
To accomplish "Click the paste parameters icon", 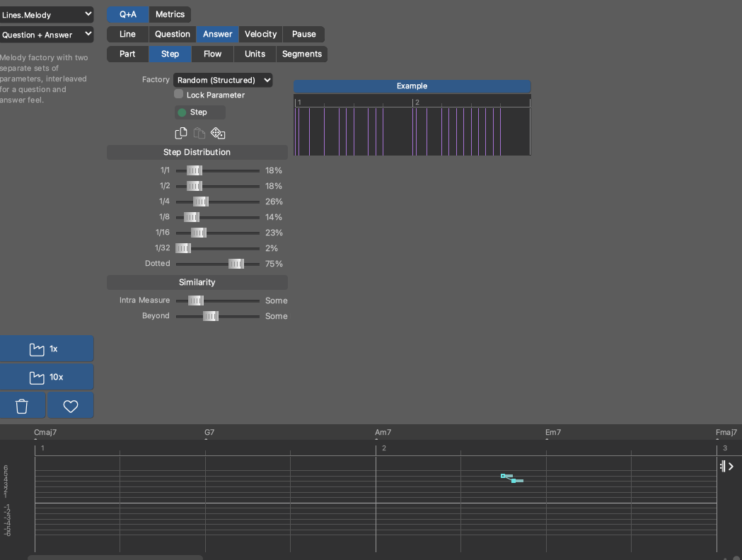I will pos(199,133).
